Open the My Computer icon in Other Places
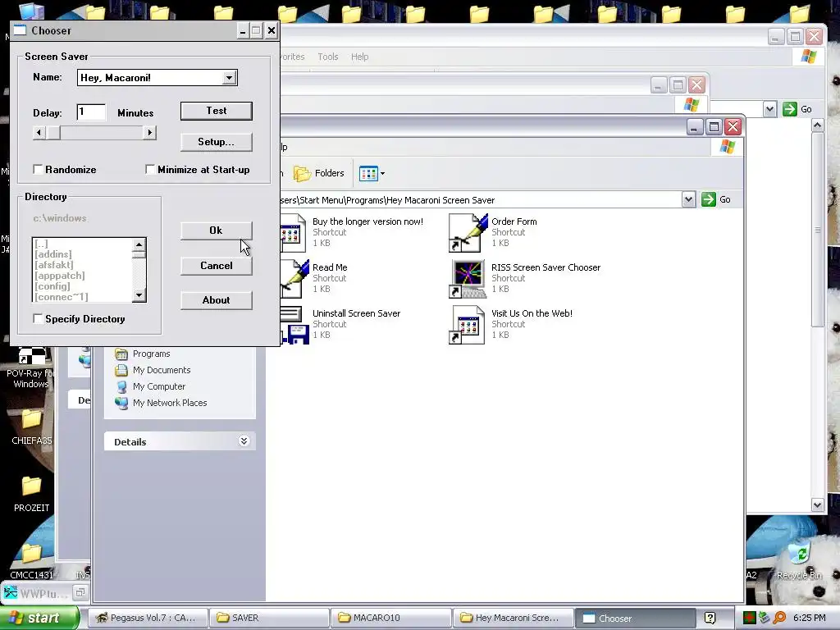This screenshot has height=630, width=840. pos(121,386)
